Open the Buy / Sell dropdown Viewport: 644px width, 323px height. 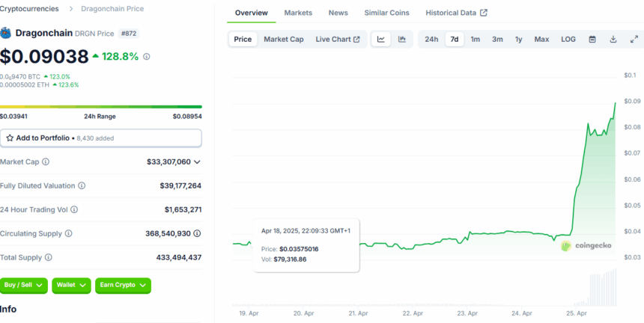pyautogui.click(x=25, y=285)
